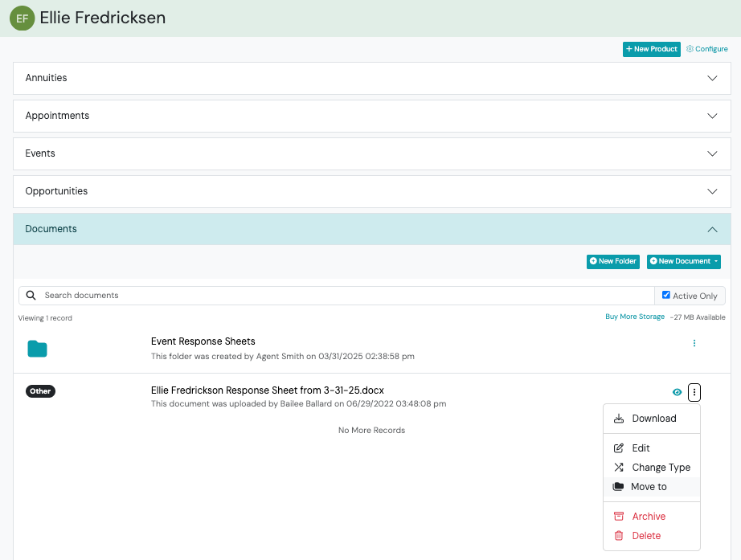Viewport: 741px width, 560px height.
Task: Expand the Opportunities section
Action: [x=372, y=191]
